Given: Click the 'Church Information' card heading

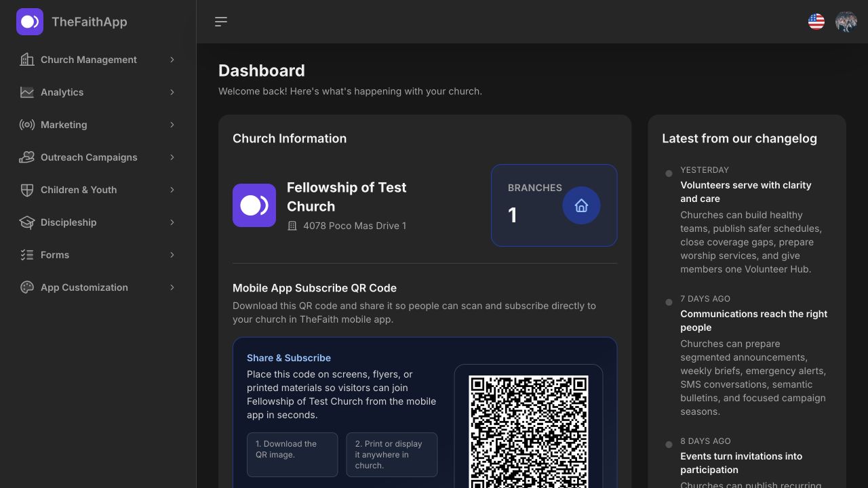Looking at the screenshot, I should [290, 138].
